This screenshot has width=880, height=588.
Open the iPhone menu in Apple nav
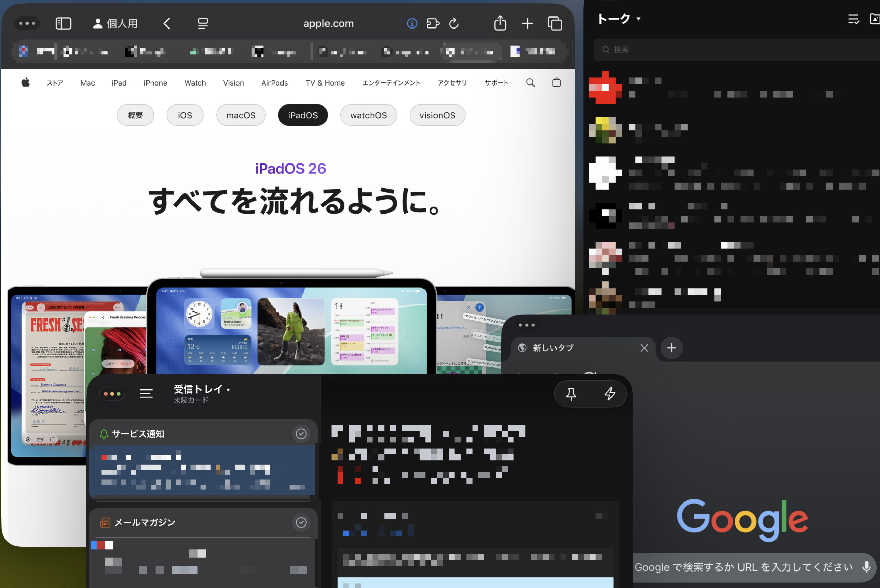155,83
